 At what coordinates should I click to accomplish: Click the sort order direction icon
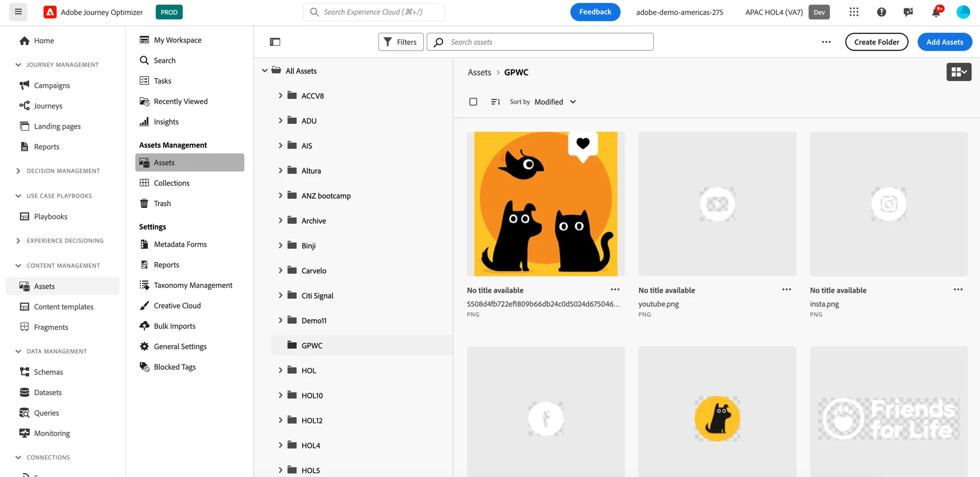[495, 102]
